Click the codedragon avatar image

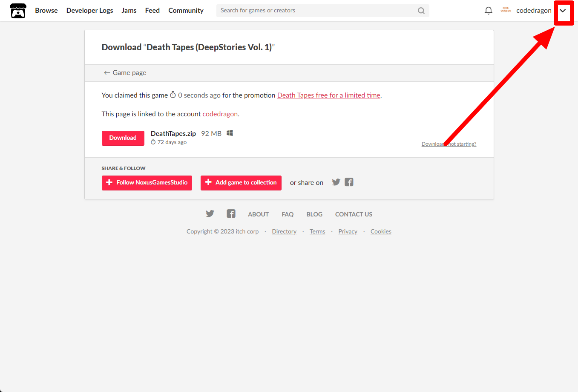click(506, 10)
